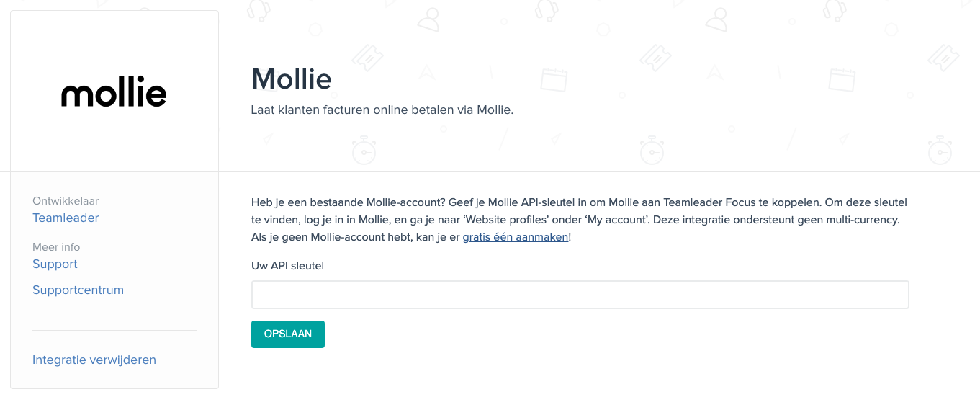The height and width of the screenshot is (410, 980).
Task: Click the headset icon above the Mollie heading
Action: coord(259,9)
